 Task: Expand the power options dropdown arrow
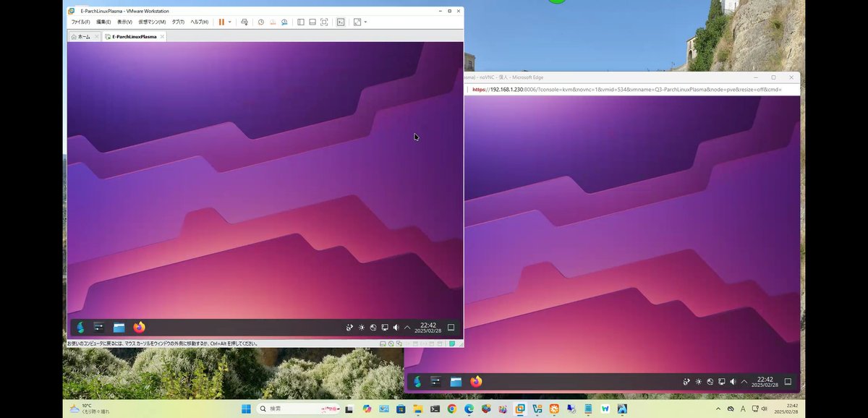230,22
